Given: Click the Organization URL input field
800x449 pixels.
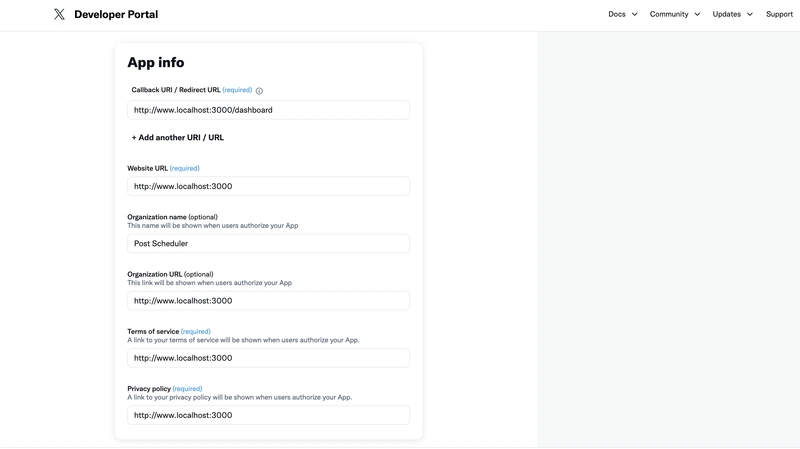Looking at the screenshot, I should (268, 301).
